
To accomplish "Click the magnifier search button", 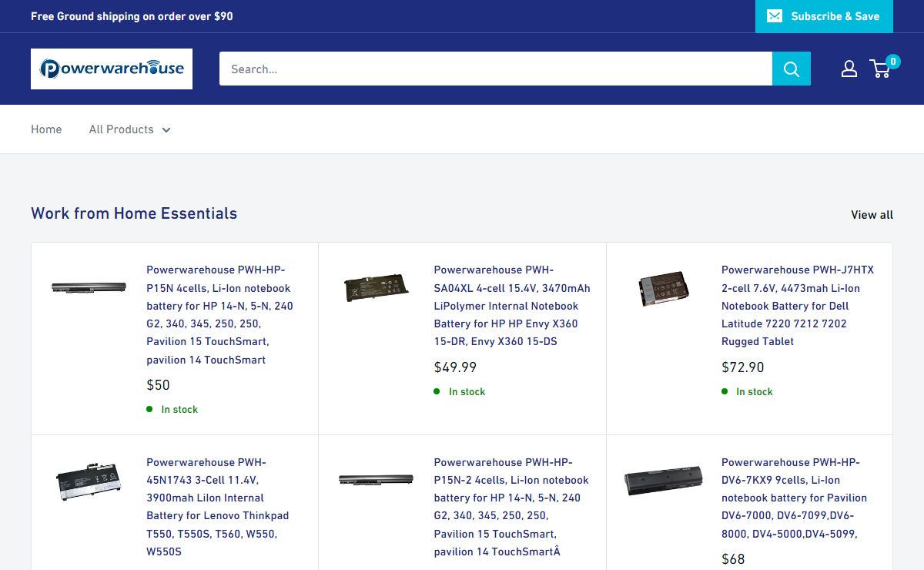I will tap(792, 69).
